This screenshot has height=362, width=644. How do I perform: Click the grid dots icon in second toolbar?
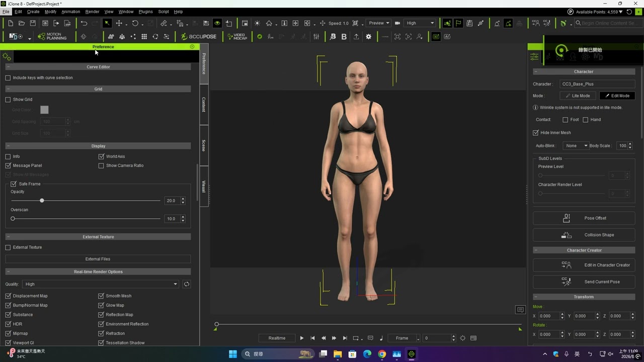(x=144, y=37)
